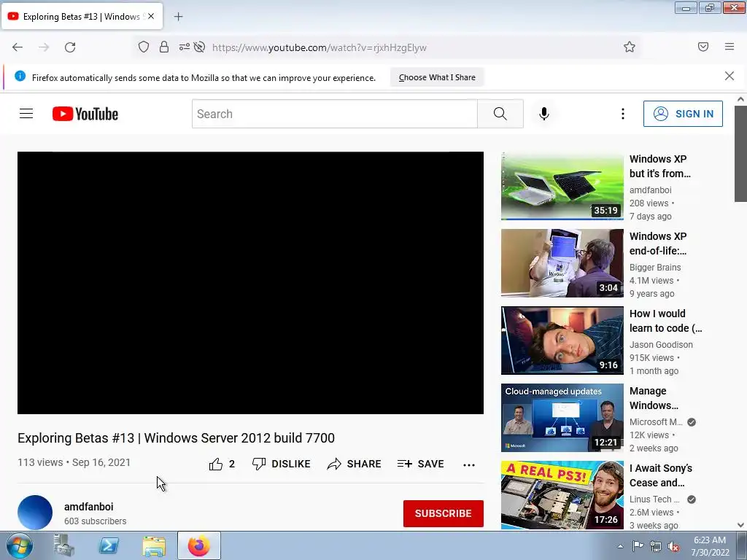This screenshot has width=747, height=560.
Task: Open the Firefox application menu
Action: point(729,47)
